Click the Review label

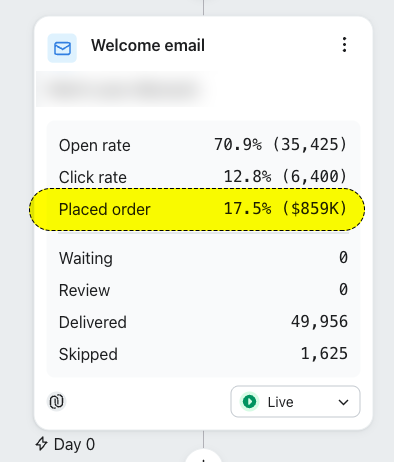[84, 290]
